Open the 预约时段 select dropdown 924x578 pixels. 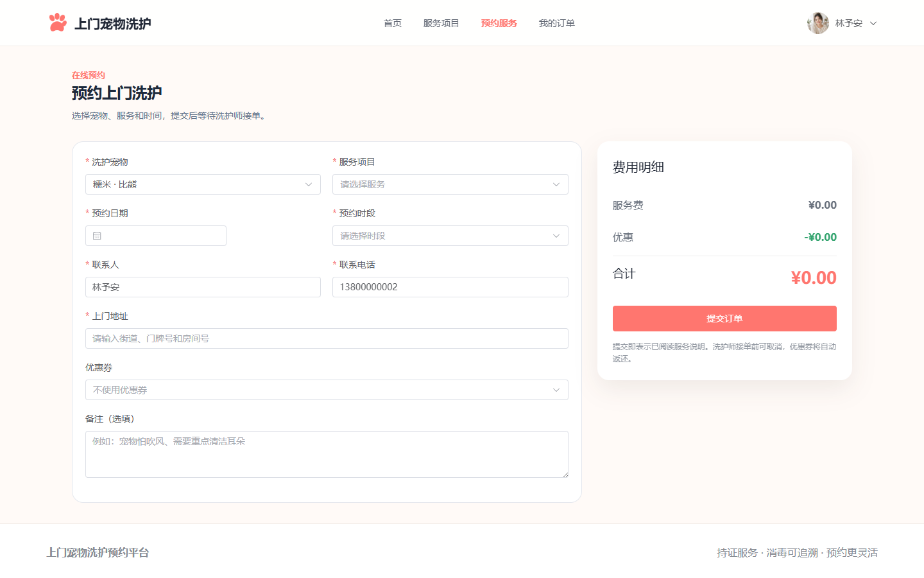click(x=450, y=236)
